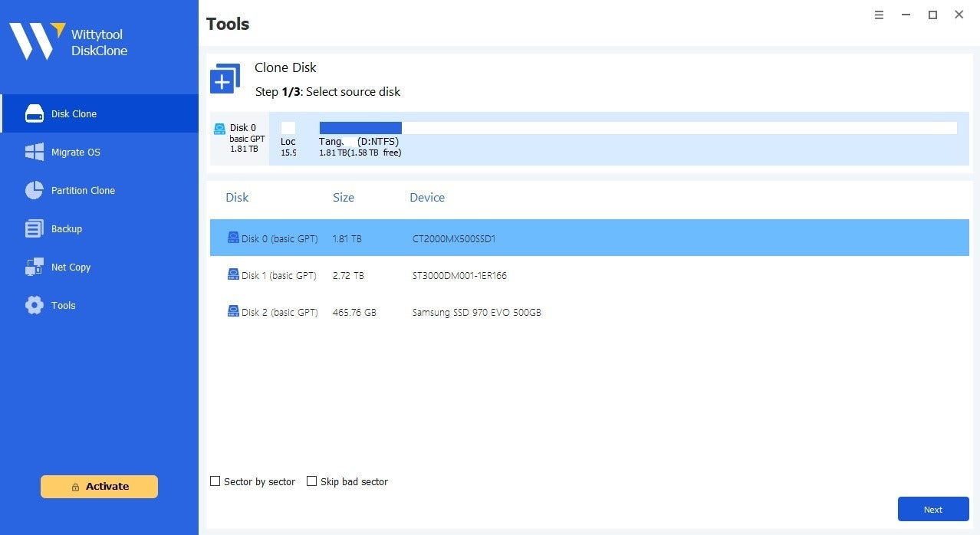Click the Disk 2 (basic GPT) label

(280, 313)
